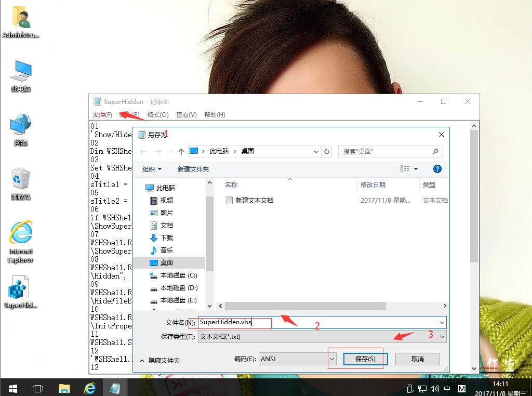Open the 编码 ANSI encoding dropdown
Screen dimensions: 532x396
pos(332,359)
